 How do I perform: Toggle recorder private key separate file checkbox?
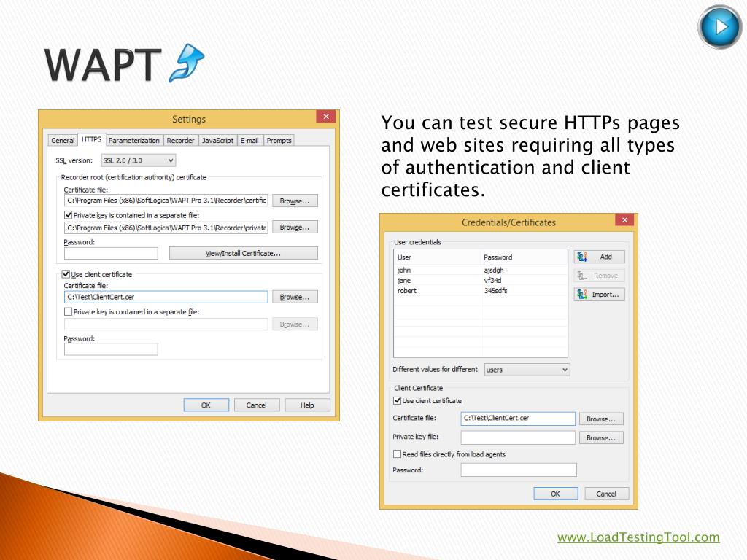point(68,215)
